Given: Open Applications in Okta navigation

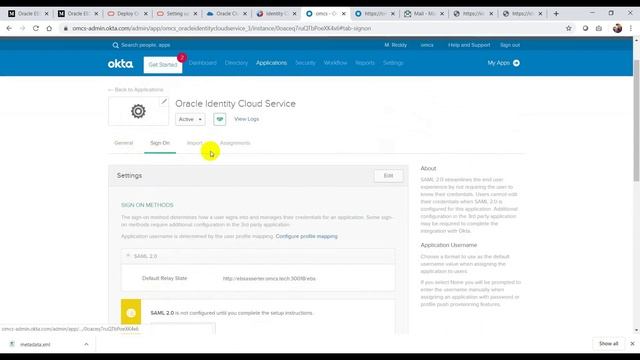Looking at the screenshot, I should point(271,63).
